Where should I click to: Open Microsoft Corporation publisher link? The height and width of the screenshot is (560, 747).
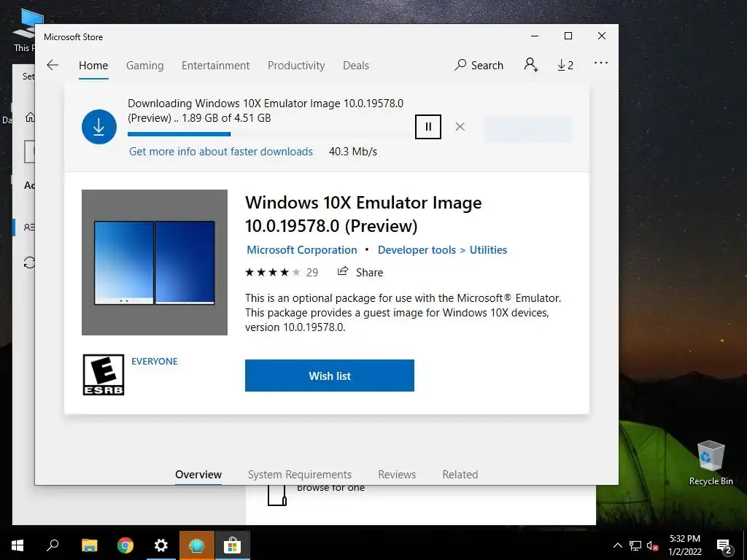coord(301,250)
